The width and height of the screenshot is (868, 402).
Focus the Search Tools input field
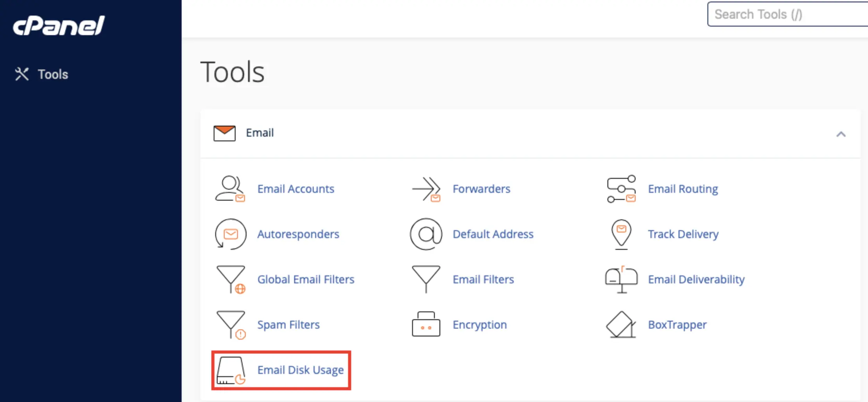(788, 14)
